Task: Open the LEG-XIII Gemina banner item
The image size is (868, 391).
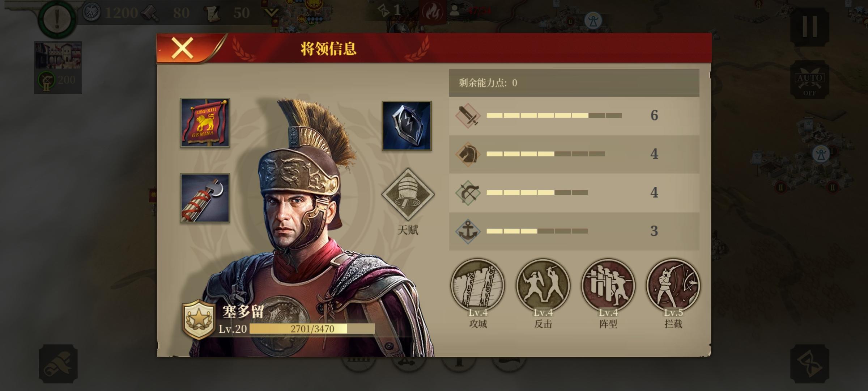Action: [x=205, y=123]
